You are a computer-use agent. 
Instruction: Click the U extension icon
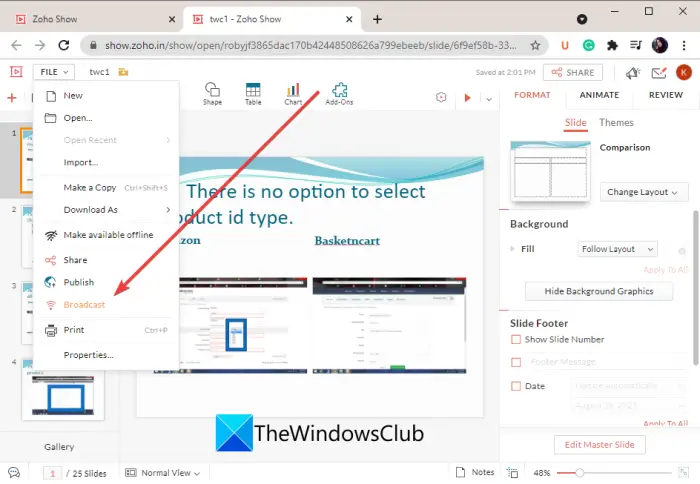[x=565, y=45]
